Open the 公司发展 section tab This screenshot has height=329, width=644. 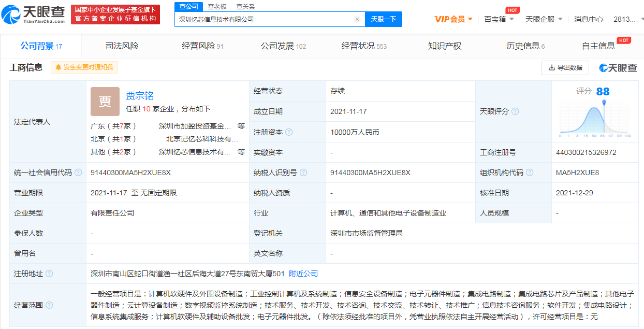point(283,46)
